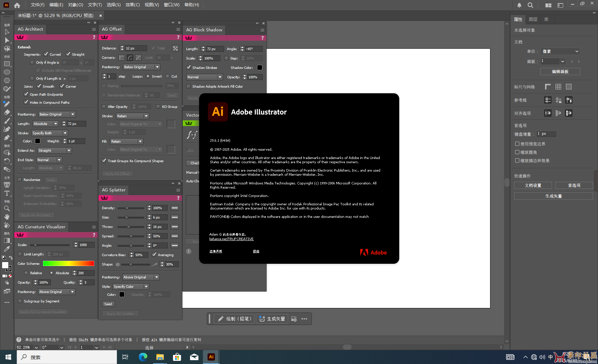Toggle the grid icon in properties panel
598x364 pixels.
(x=558, y=87)
